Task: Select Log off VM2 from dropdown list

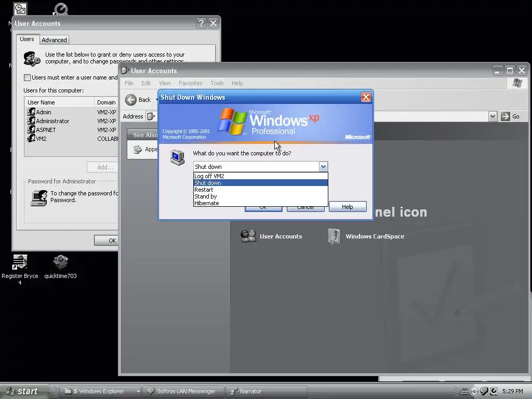Action: pyautogui.click(x=260, y=176)
